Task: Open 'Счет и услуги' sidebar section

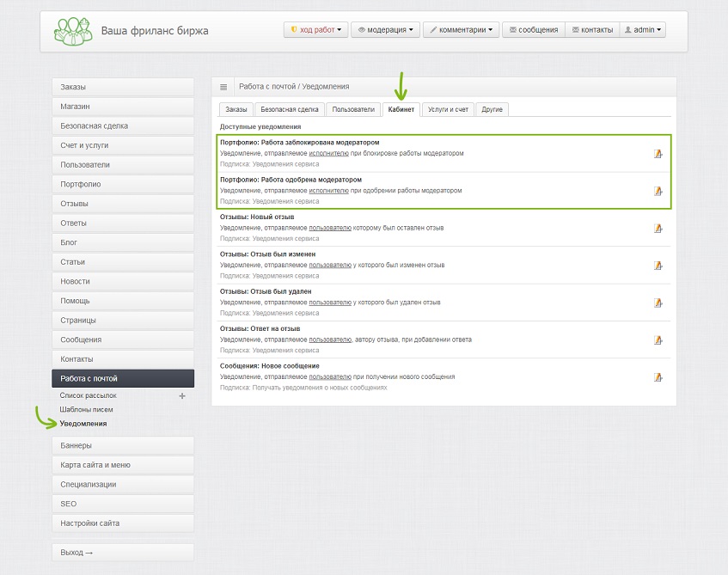Action: pyautogui.click(x=123, y=145)
